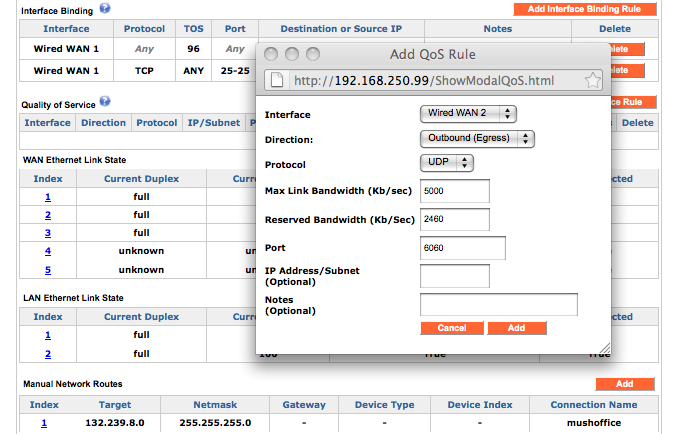Image resolution: width=678 pixels, height=434 pixels.
Task: Click Gateway column header
Action: point(304,405)
